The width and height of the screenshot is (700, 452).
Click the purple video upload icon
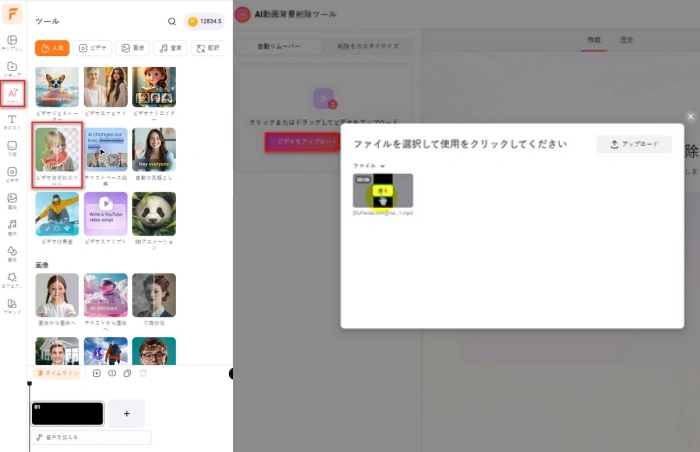coord(325,99)
